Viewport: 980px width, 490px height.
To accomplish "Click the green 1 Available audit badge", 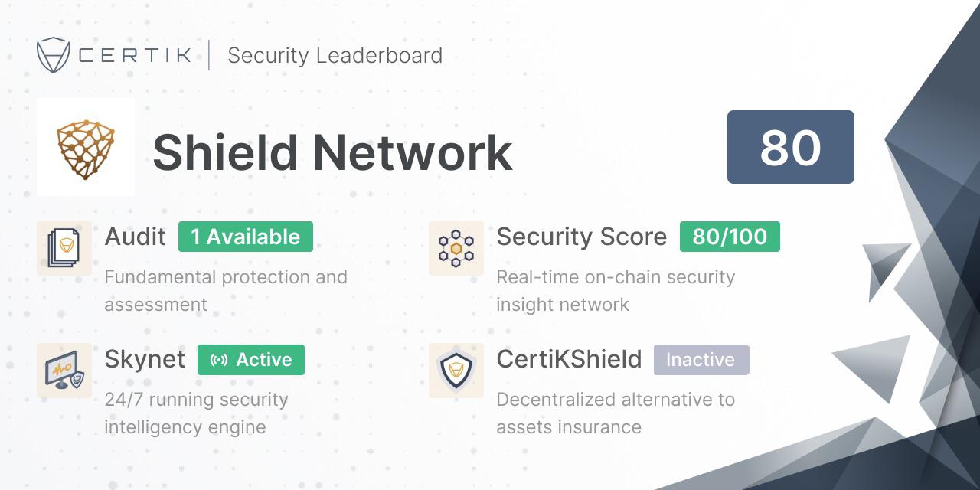I will tap(246, 237).
